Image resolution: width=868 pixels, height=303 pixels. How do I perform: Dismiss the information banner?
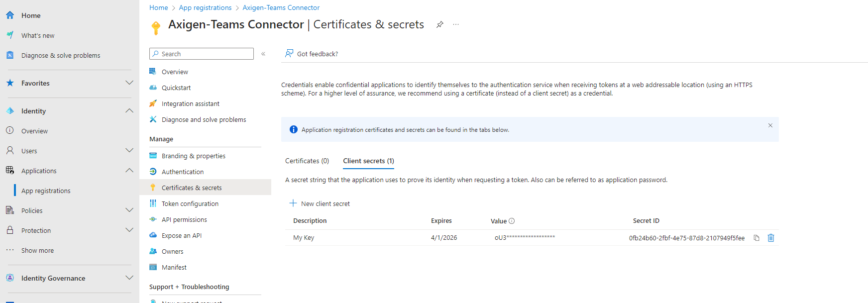tap(770, 125)
